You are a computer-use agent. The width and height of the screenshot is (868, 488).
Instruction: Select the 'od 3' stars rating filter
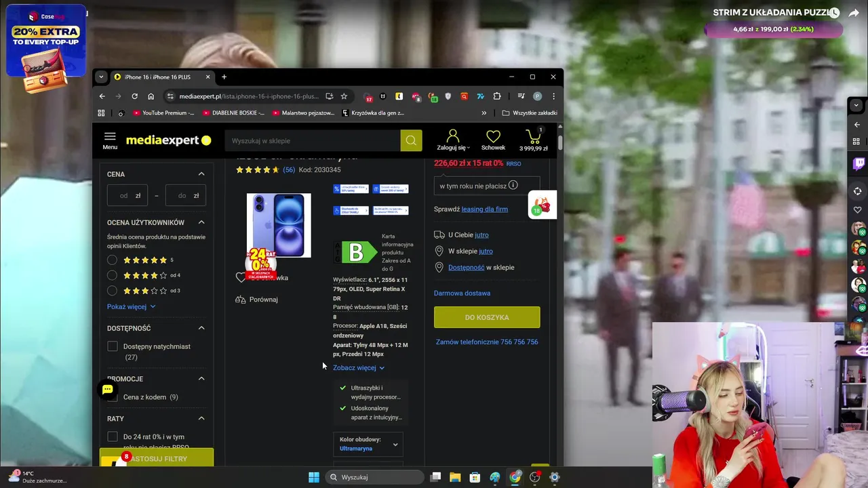113,291
